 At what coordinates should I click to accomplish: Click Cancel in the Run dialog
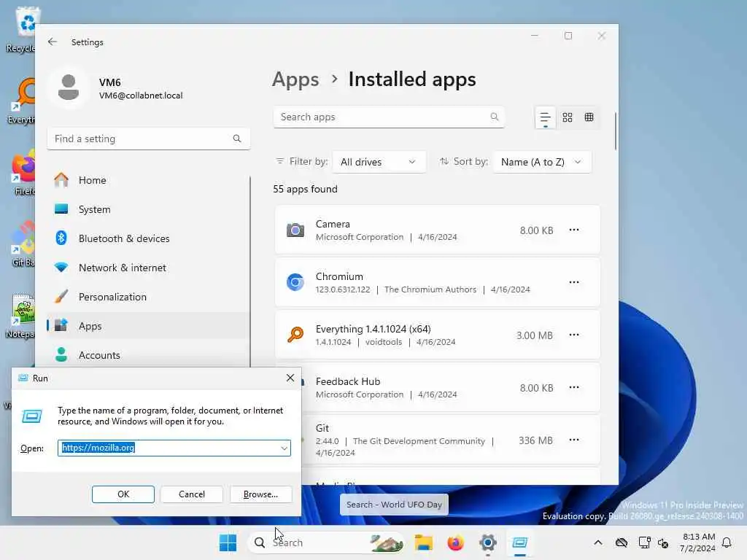pos(192,494)
